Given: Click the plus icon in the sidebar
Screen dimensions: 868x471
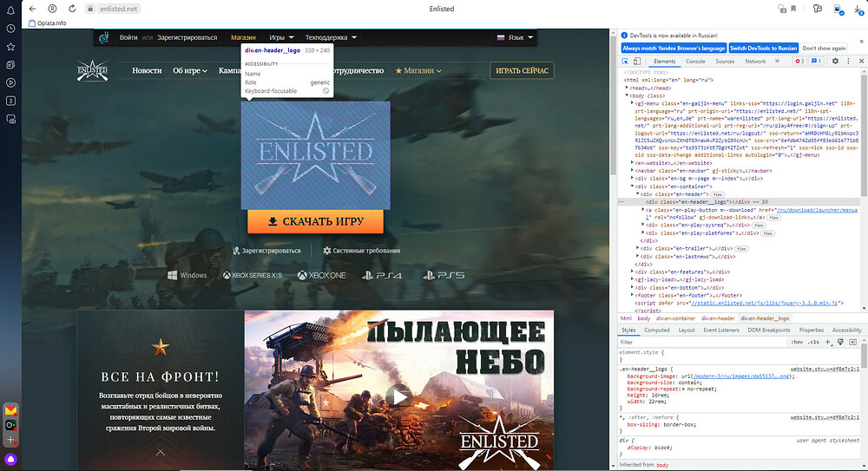Looking at the screenshot, I should pyautogui.click(x=10, y=440).
